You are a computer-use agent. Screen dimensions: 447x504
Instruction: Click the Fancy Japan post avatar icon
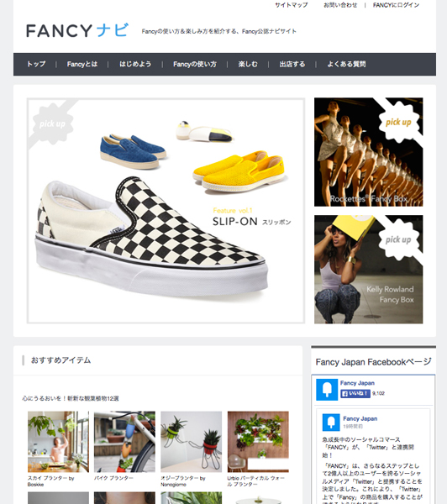click(331, 422)
